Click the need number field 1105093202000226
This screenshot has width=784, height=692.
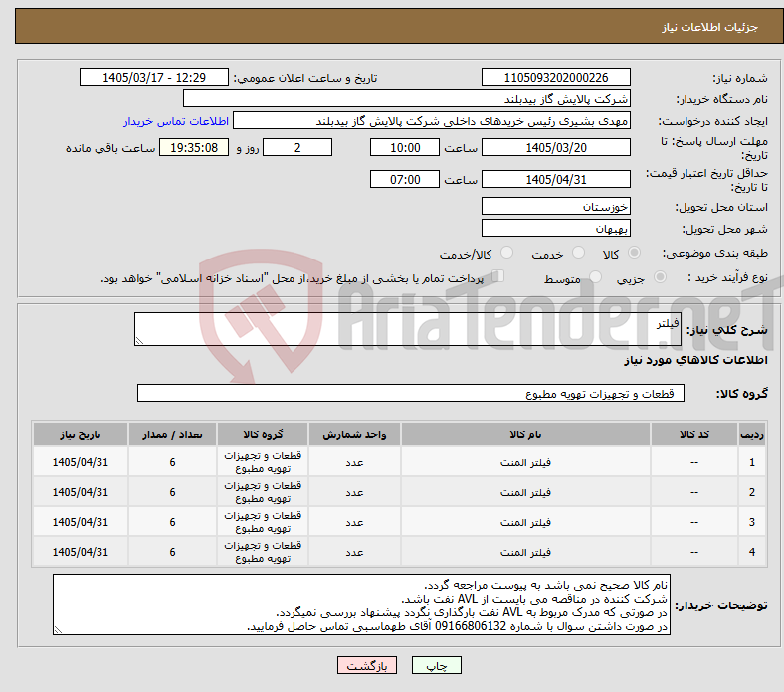556,77
